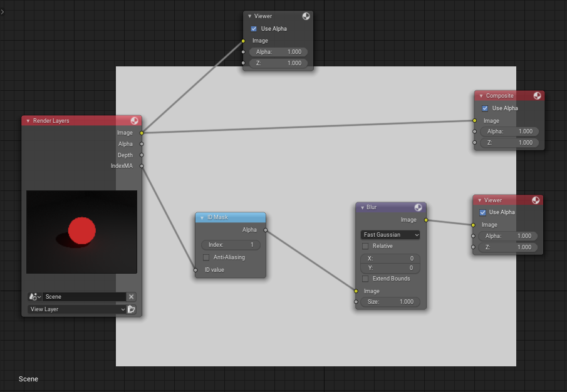Viewport: 567px width, 392px height.
Task: Click red sphere render preview thumbnail
Action: click(x=81, y=232)
